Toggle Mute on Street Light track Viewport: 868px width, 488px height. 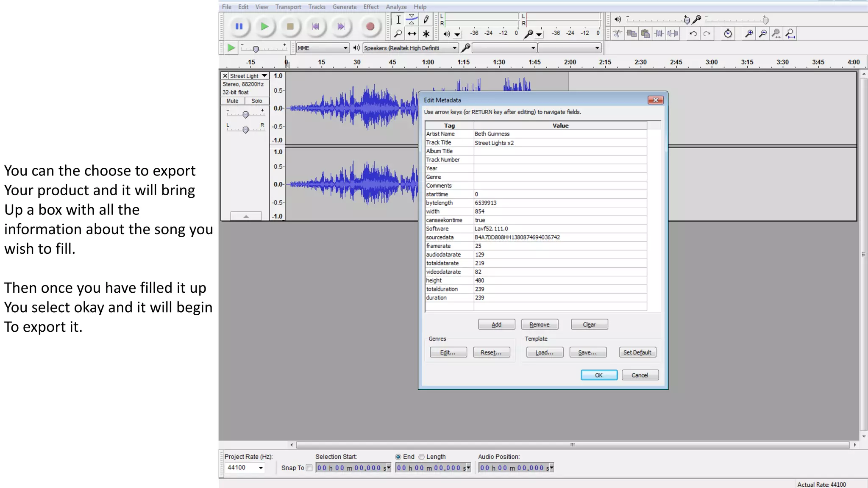[232, 101]
